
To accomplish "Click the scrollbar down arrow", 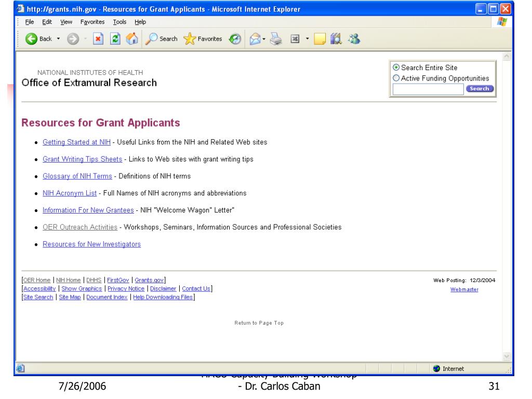I will pos(507,356).
